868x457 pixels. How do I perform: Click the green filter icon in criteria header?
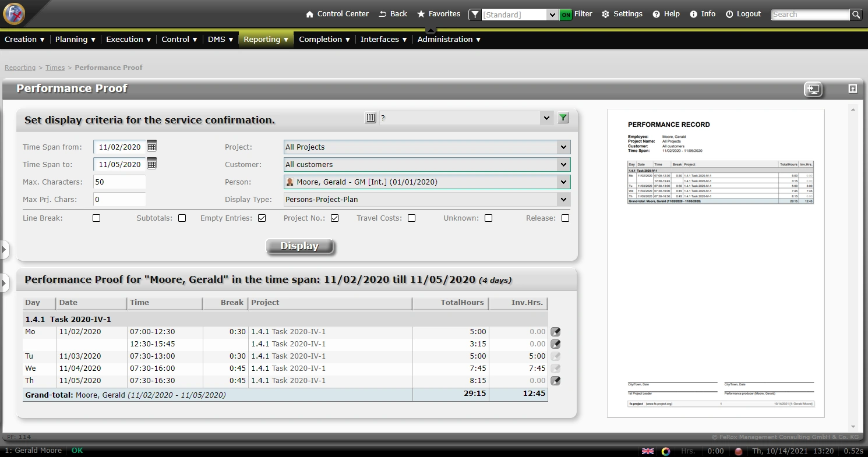(x=563, y=118)
